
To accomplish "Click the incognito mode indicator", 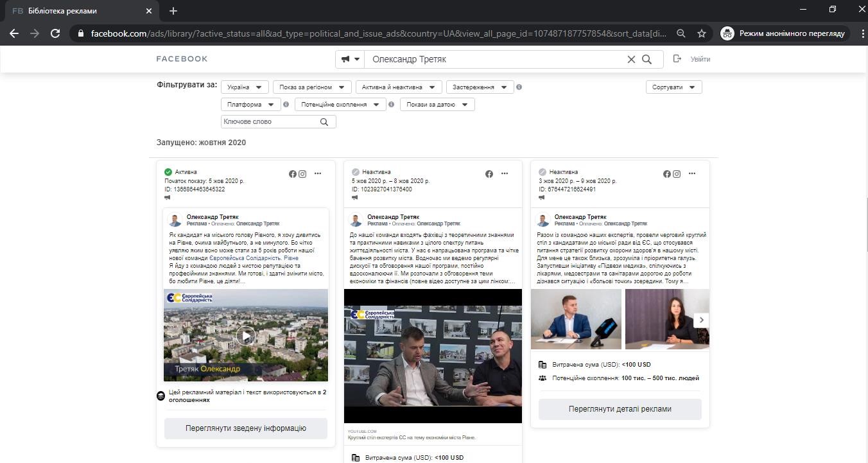I will (x=785, y=33).
